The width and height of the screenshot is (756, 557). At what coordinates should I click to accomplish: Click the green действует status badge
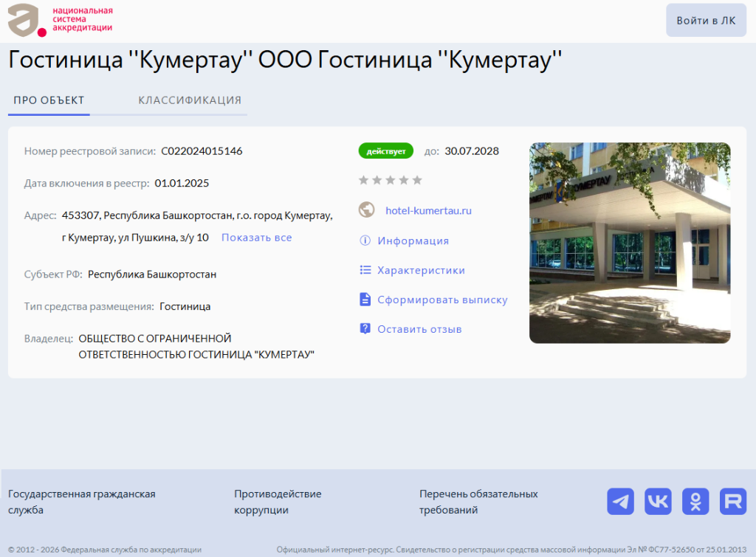coord(385,151)
